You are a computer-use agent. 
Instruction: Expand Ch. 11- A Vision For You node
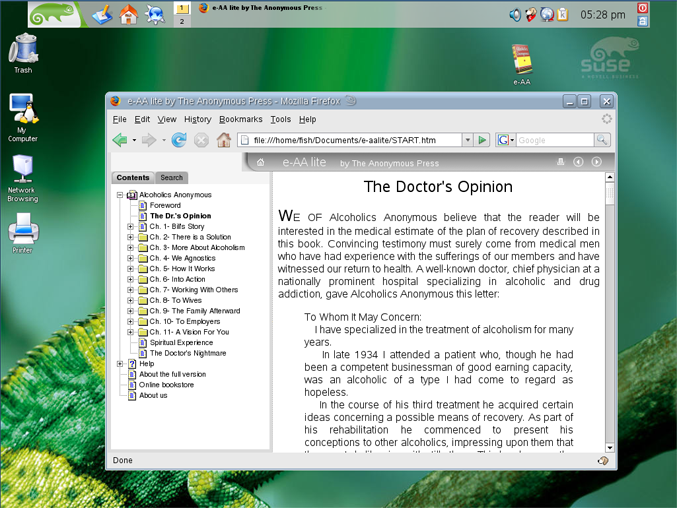click(x=130, y=332)
